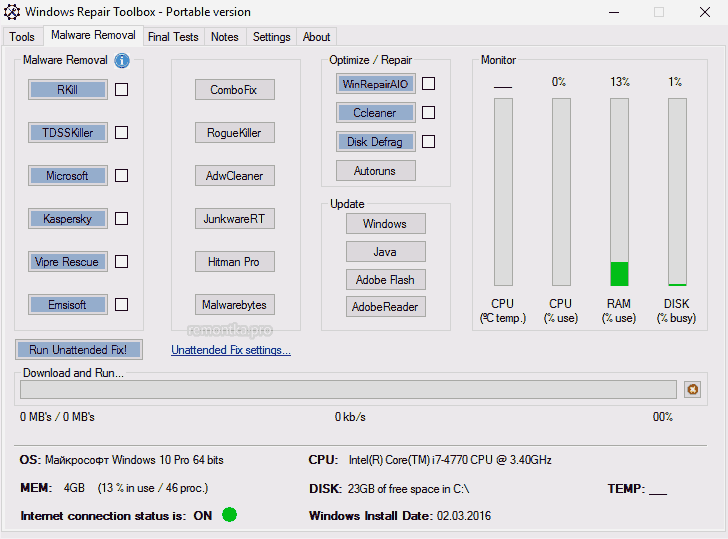728x539 pixels.
Task: Tick the TDSSKiller checkbox
Action: click(x=122, y=133)
